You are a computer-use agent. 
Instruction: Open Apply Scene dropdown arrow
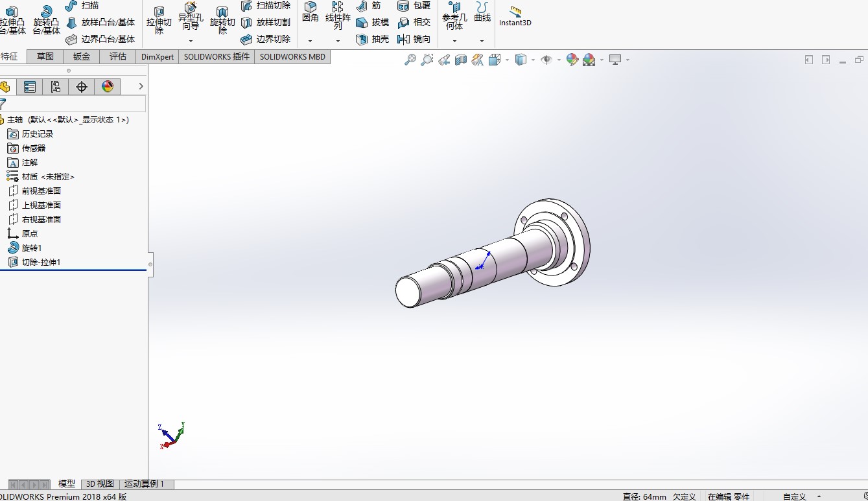point(602,60)
